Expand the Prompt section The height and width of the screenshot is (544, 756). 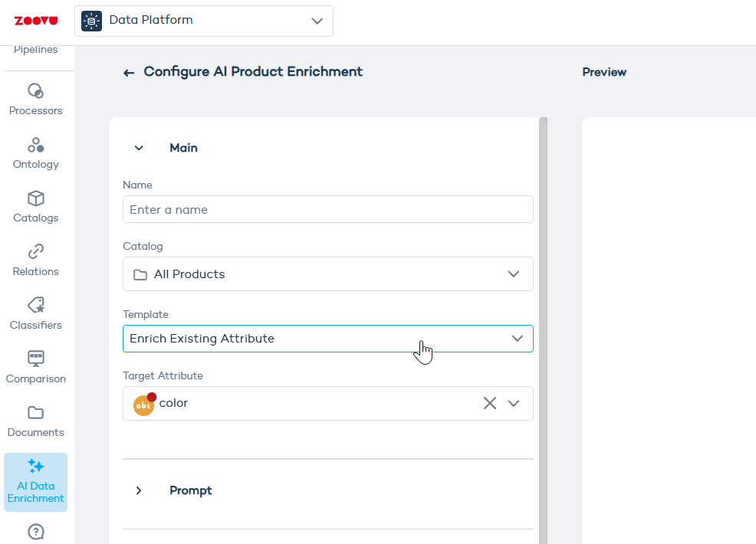(x=139, y=490)
